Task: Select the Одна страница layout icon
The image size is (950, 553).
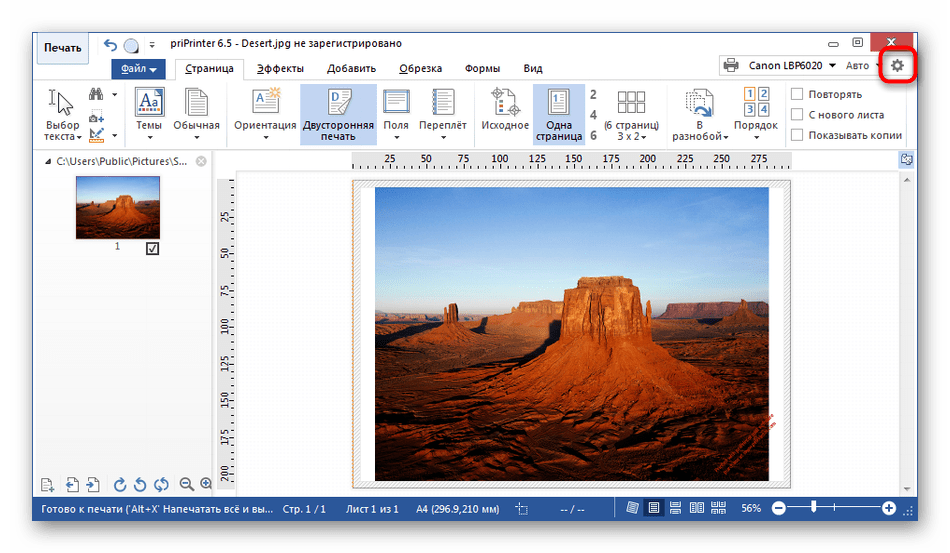Action: 558,103
